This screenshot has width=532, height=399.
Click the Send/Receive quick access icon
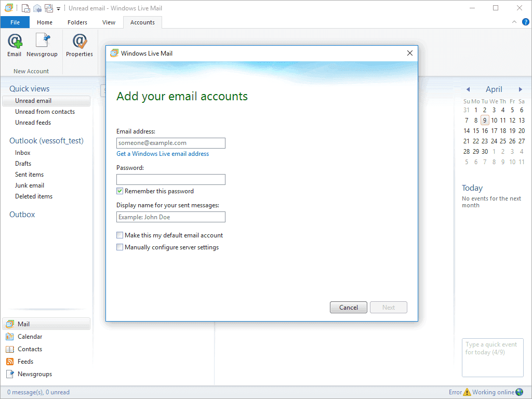[x=49, y=8]
